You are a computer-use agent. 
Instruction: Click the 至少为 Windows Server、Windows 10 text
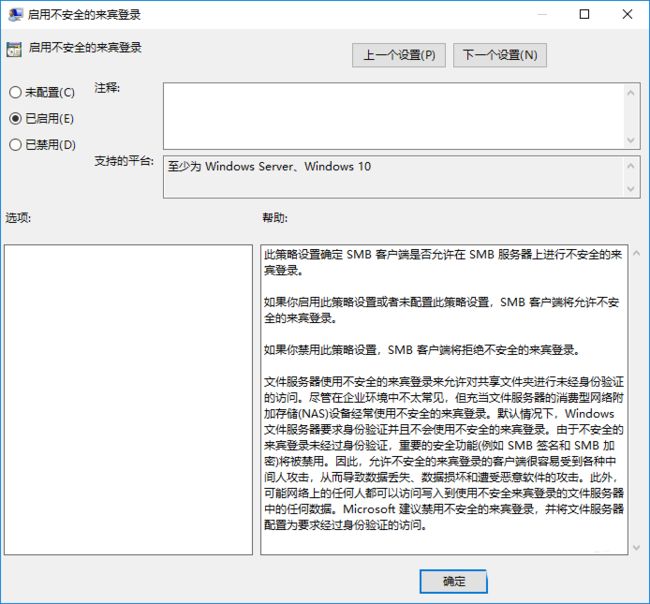269,167
